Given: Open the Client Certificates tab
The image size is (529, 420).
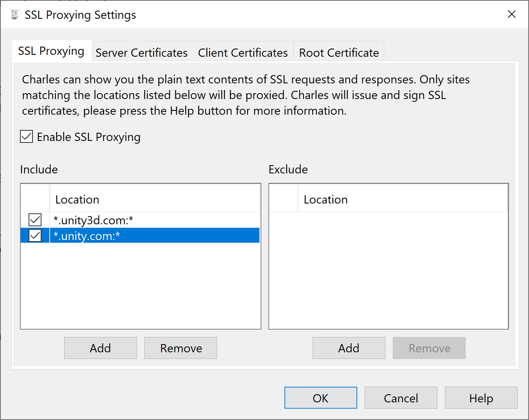Looking at the screenshot, I should tap(243, 52).
